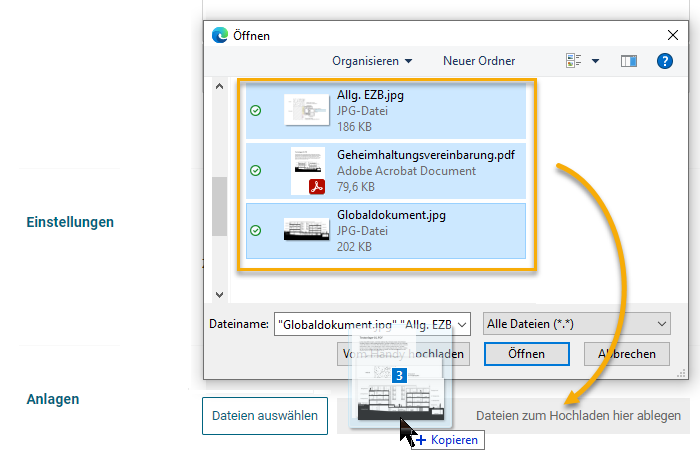Toggle green check mark beside Geheimhaltungsvereinbarung.pdf
The width and height of the screenshot is (700, 458).
point(255,171)
